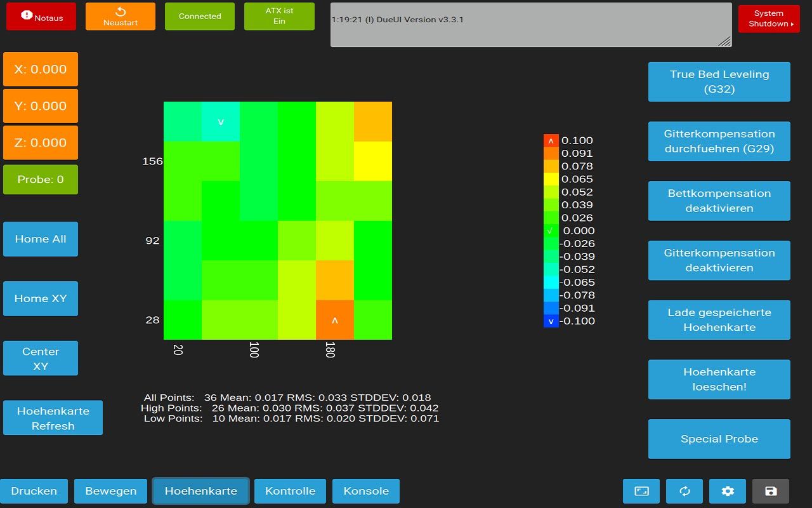Click Hoehenkarte loeschen! button
Viewport: 812px width, 508px height.
point(719,379)
